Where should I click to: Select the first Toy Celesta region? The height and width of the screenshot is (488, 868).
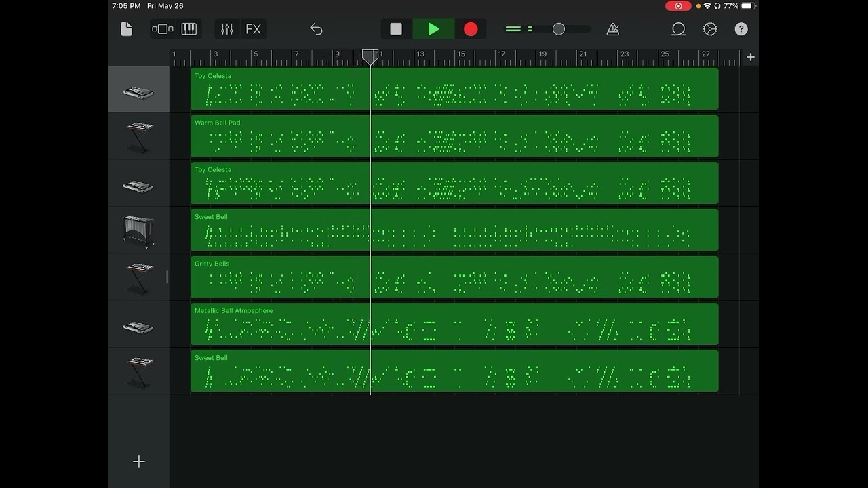(454, 89)
